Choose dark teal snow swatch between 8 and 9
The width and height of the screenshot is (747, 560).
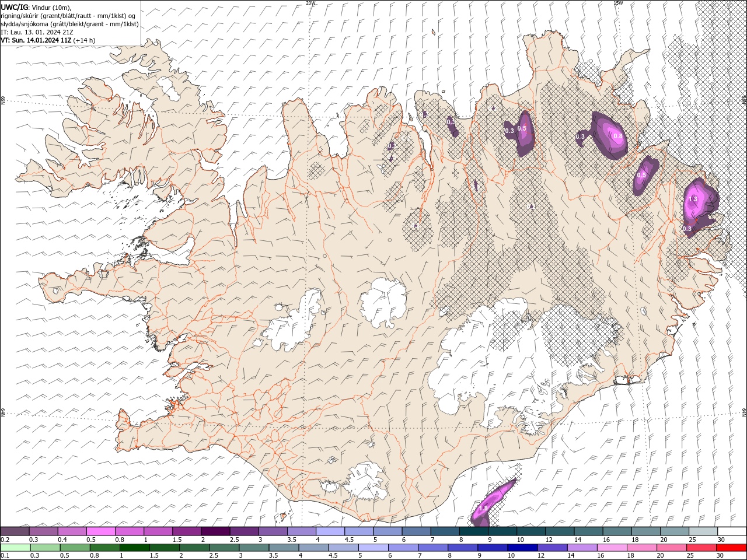[473, 531]
